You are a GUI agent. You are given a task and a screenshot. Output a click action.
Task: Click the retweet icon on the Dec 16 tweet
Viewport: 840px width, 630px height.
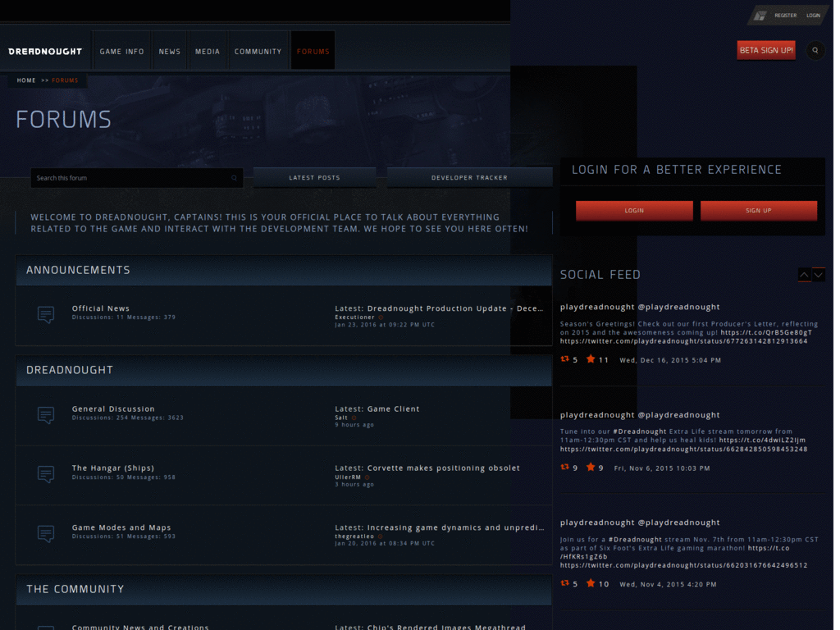point(564,359)
